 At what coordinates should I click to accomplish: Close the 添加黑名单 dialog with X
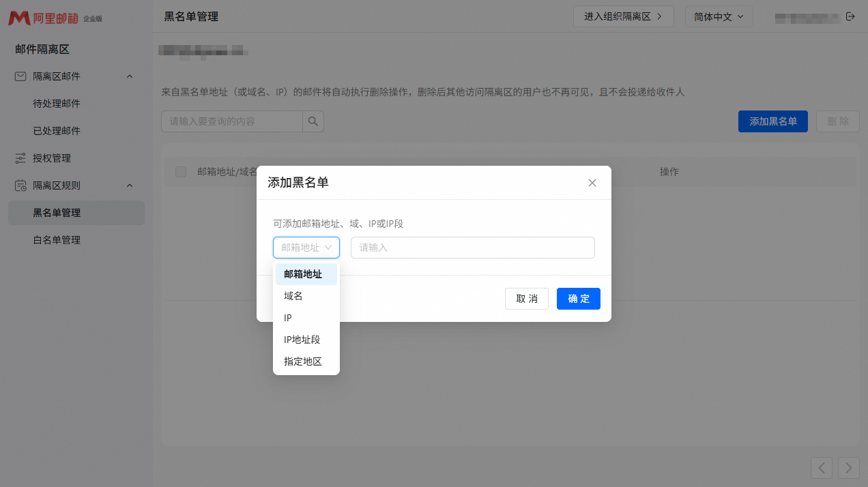(592, 183)
